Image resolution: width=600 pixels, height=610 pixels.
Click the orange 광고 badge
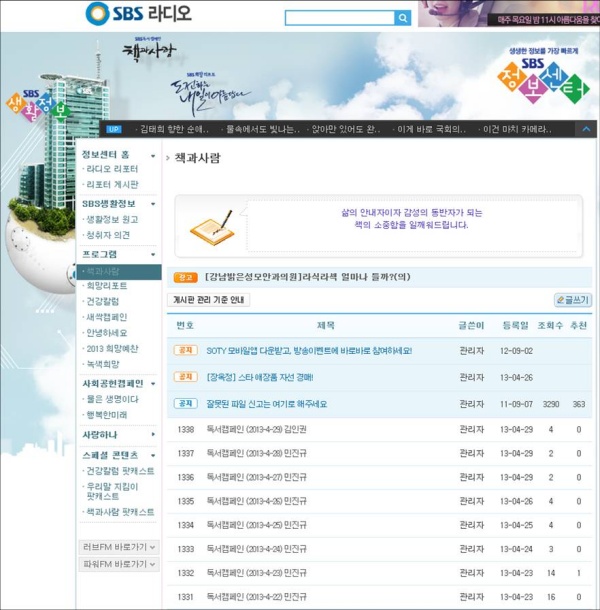185,277
